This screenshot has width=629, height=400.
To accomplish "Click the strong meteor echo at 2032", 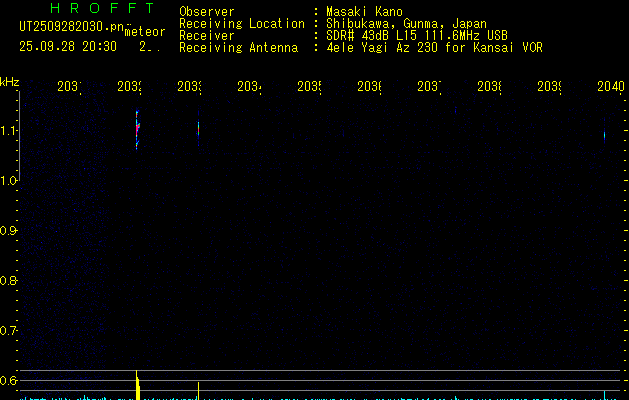I will (x=137, y=130).
